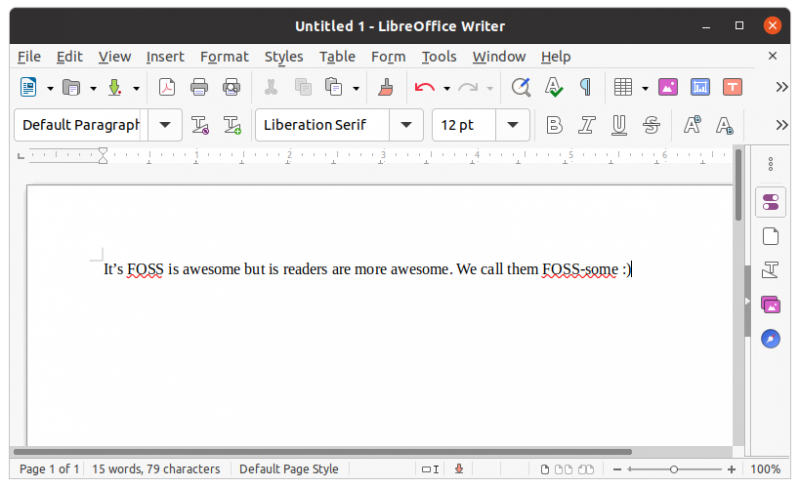Click the Cut scissors icon
Viewport: 800px width, 488px height.
pyautogui.click(x=271, y=88)
